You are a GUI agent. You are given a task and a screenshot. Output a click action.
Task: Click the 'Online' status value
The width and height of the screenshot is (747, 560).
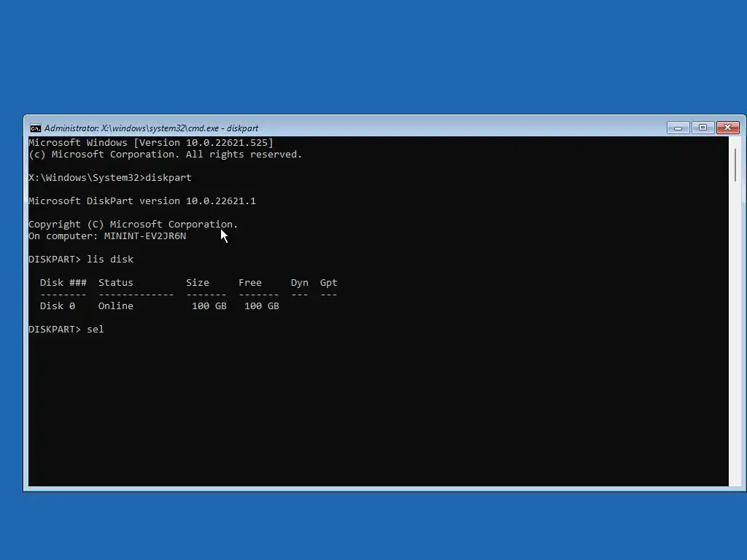(x=116, y=306)
